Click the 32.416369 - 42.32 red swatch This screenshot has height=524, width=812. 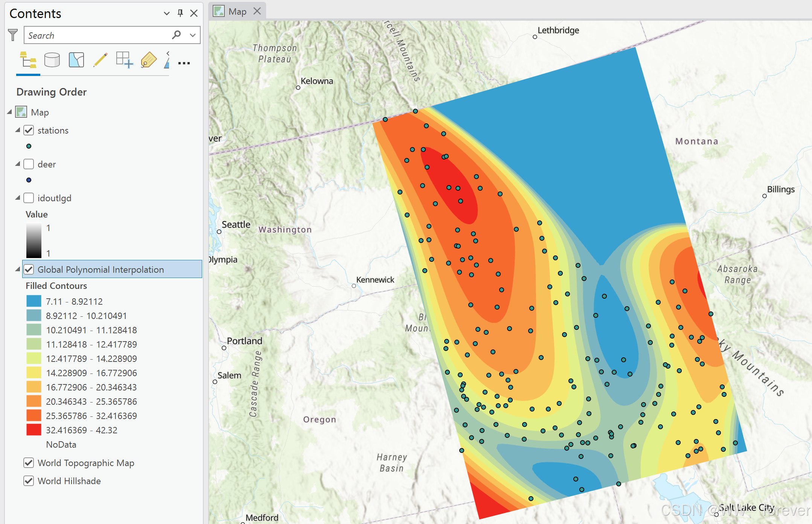(34, 430)
